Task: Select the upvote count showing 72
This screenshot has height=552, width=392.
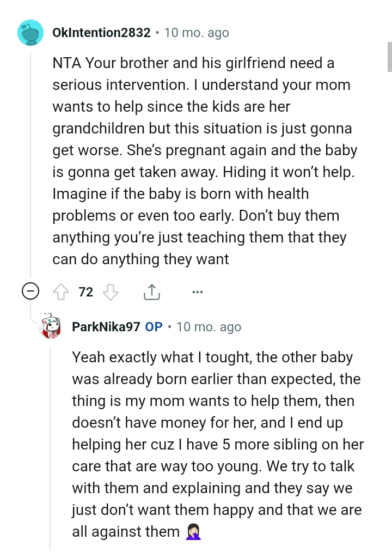Action: point(85,292)
